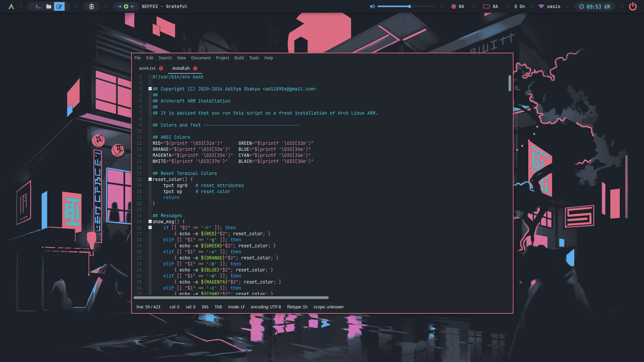Collapse the reset_color function fold
644x362 pixels.
150,179
